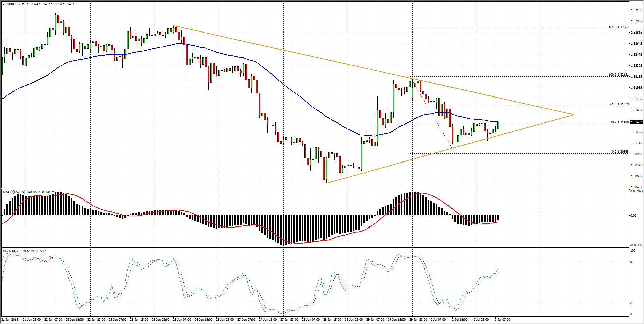Select the 61.8 Fibonacci level label

point(619,104)
